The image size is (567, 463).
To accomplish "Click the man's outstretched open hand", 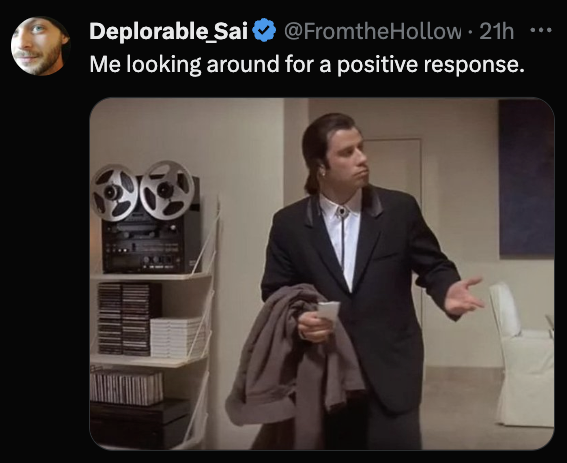I will [x=463, y=297].
